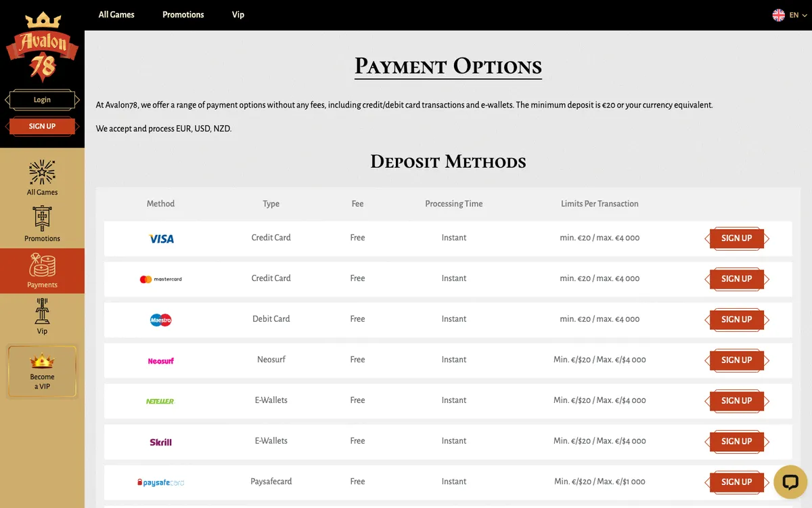The height and width of the screenshot is (508, 812).
Task: Click Limits Per Transaction header
Action: [x=600, y=203]
